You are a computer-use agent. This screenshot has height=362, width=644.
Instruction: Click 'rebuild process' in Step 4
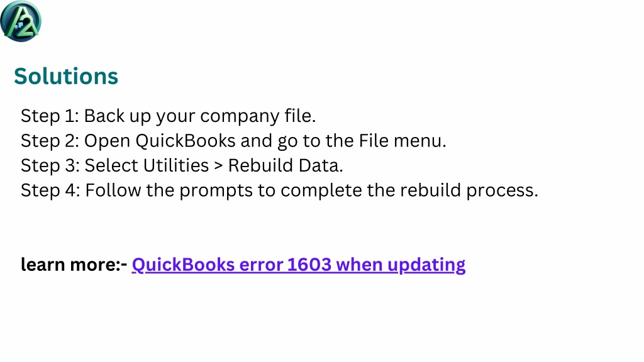(x=468, y=191)
